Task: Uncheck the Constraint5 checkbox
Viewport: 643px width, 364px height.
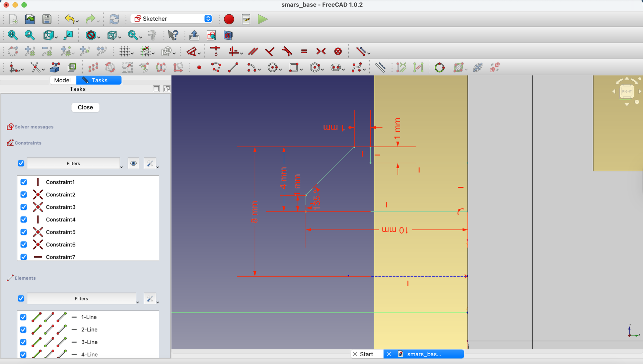Action: (23, 232)
